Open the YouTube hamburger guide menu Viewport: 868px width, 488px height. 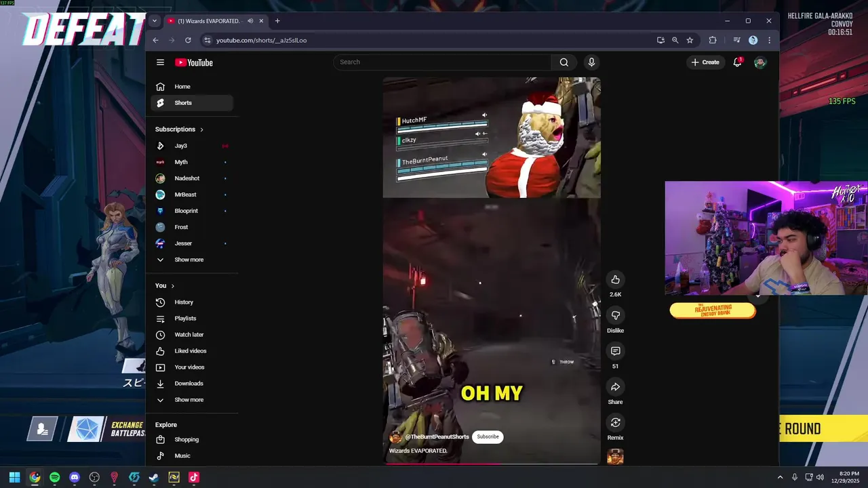[x=160, y=62]
